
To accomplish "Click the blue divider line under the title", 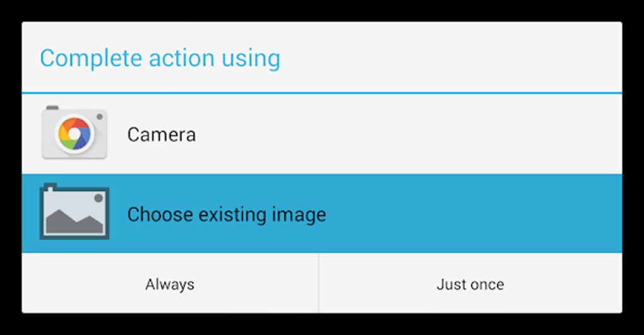I will pos(322,93).
